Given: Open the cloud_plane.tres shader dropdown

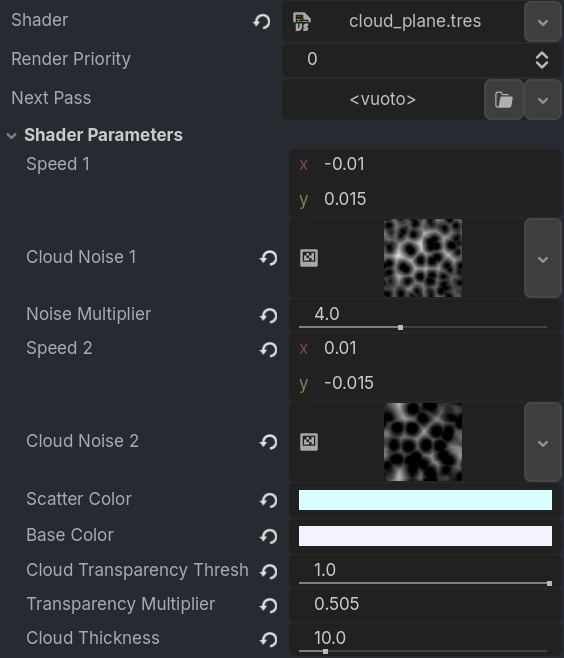Looking at the screenshot, I should [543, 22].
